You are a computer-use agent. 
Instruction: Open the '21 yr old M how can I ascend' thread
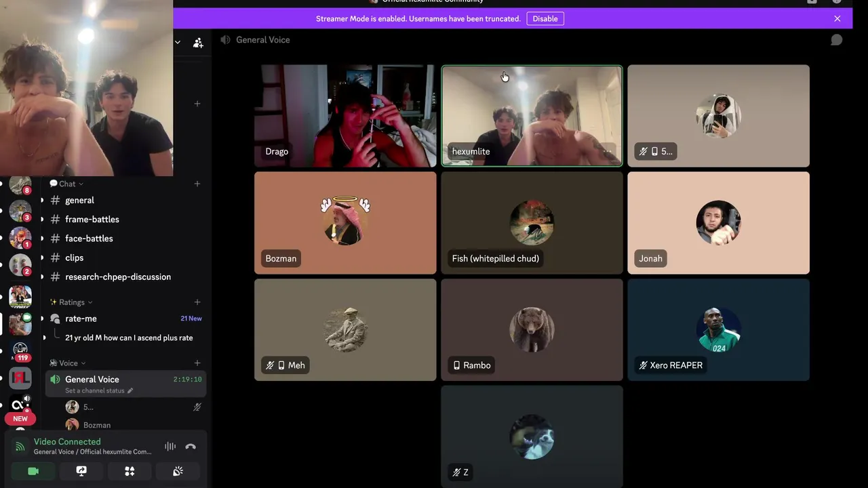point(129,338)
